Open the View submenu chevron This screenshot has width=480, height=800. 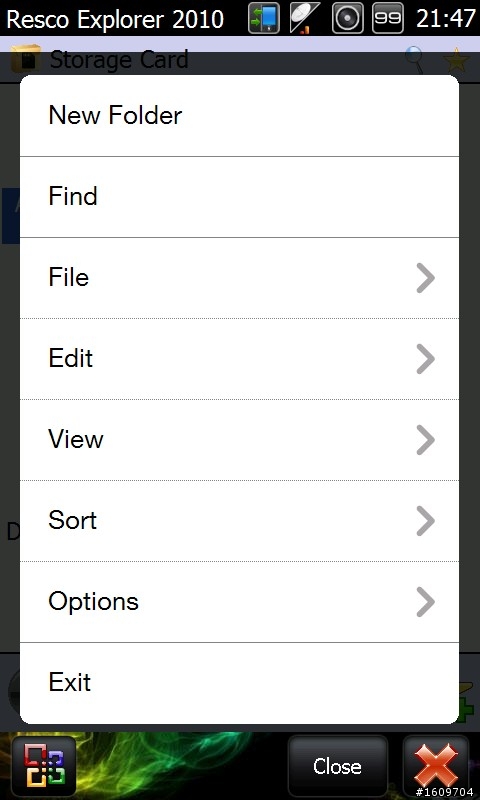point(425,440)
